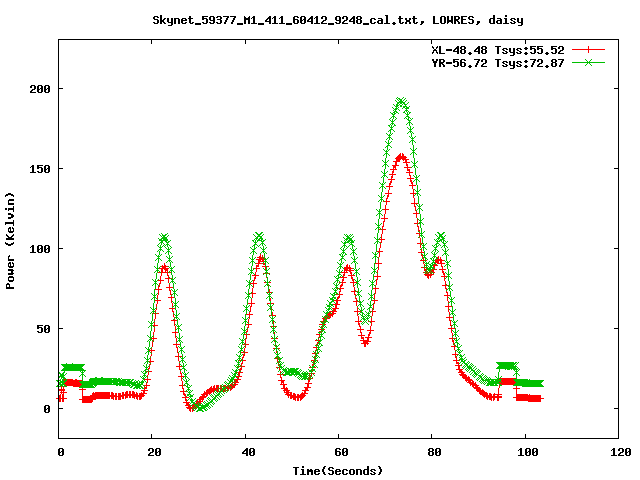
Task: Click y-axis tick label 200
Action: pos(40,89)
